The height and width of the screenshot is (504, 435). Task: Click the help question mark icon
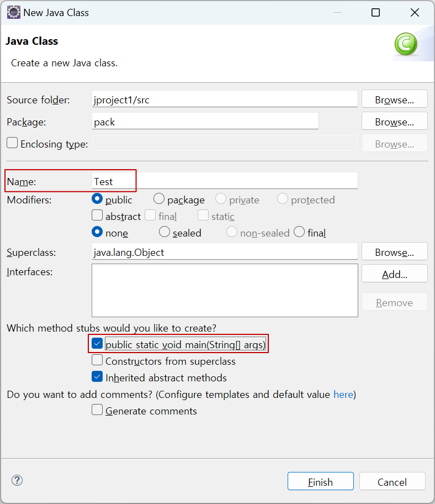point(17,481)
